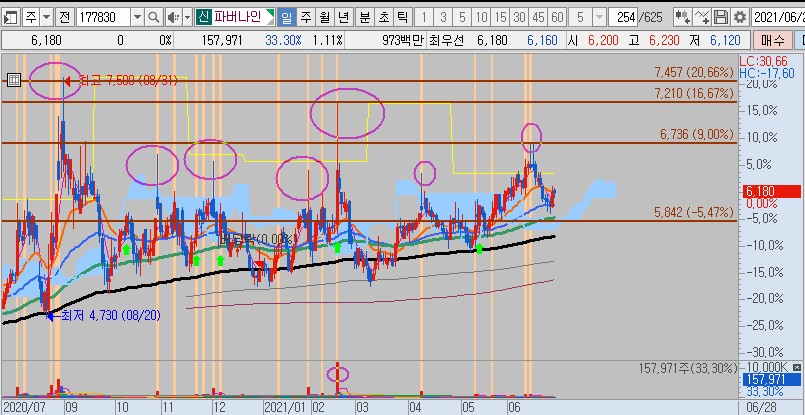Select the minute 분 chart period

click(x=365, y=17)
